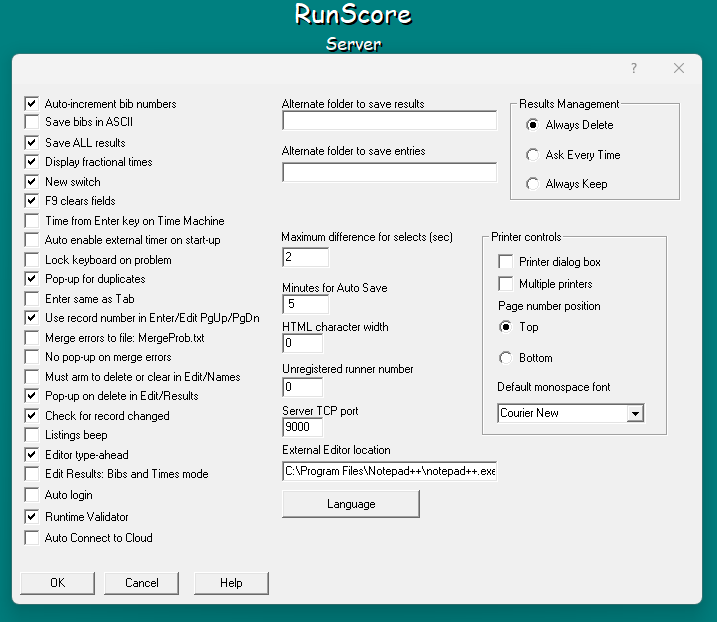Enable Auto Connect to Cloud
Viewport: 717px width, 622px height.
pos(32,538)
